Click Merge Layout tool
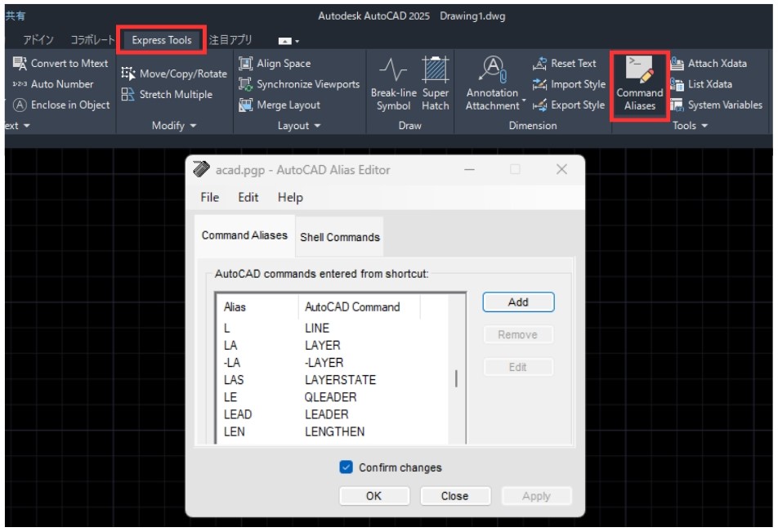 (279, 105)
